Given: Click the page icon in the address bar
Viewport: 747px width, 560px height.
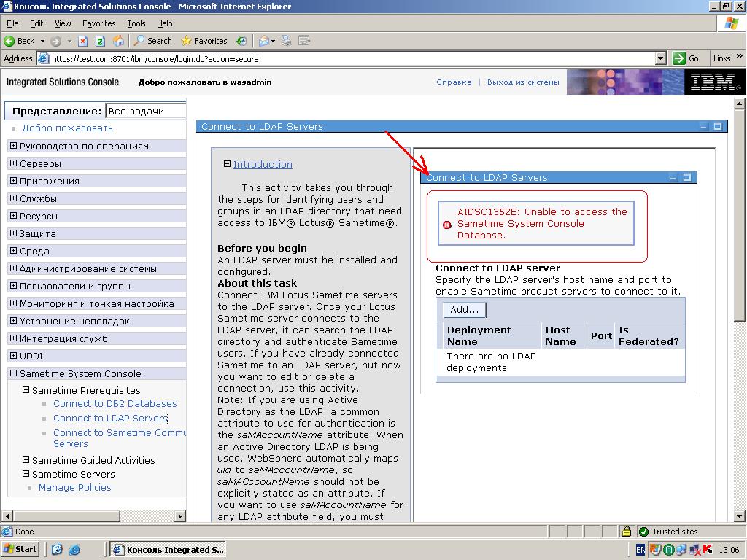Looking at the screenshot, I should [x=43, y=58].
